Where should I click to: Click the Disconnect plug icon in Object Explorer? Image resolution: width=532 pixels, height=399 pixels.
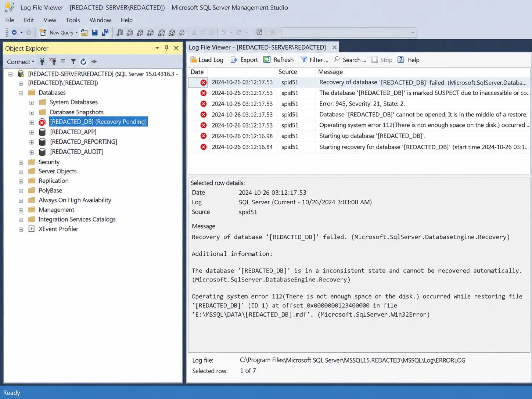tap(53, 61)
